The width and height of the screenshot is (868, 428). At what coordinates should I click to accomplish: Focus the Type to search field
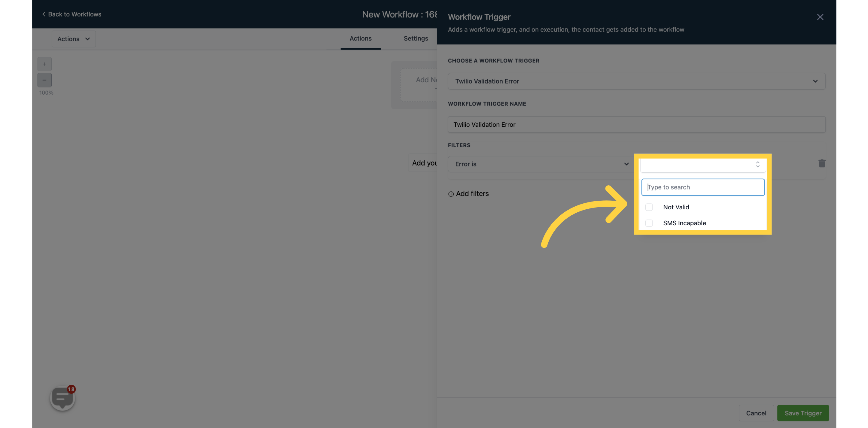(703, 187)
